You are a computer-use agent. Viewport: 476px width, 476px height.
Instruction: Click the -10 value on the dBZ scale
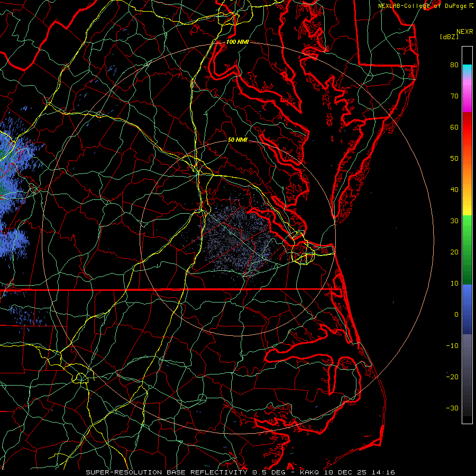(x=452, y=346)
